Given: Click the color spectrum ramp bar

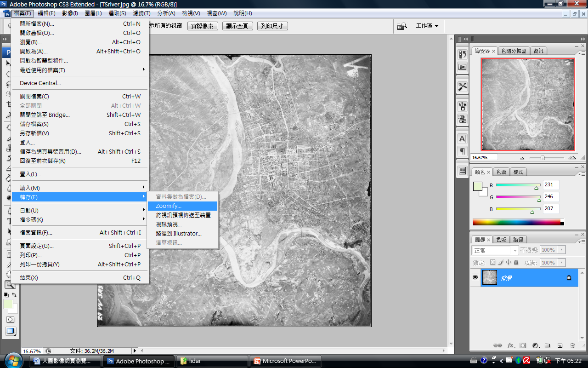Looking at the screenshot, I should pyautogui.click(x=516, y=222).
